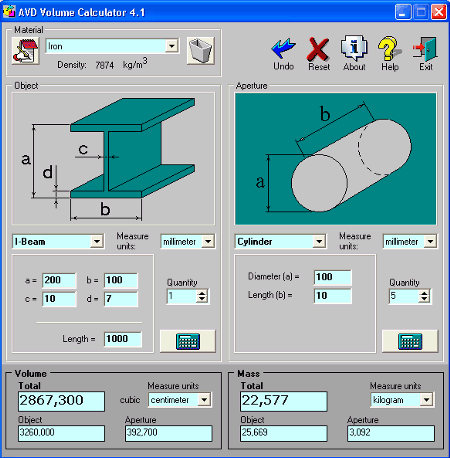Image resolution: width=450 pixels, height=458 pixels.
Task: Click the d = 7 input field
Action: [x=121, y=299]
